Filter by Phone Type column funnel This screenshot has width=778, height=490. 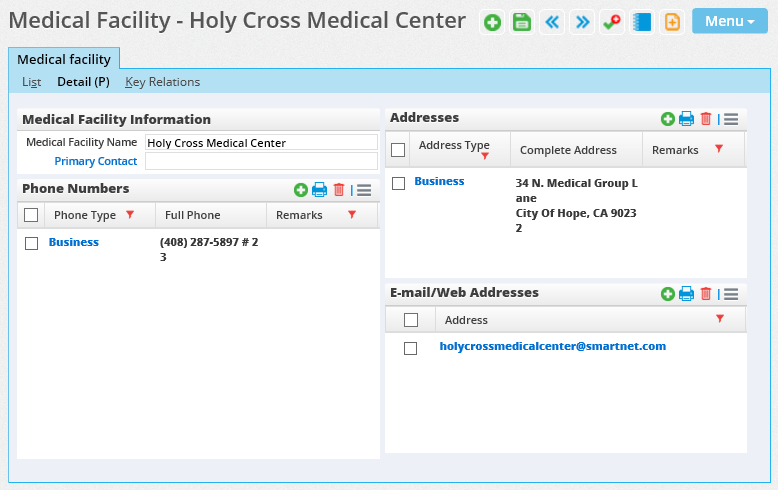tap(130, 215)
